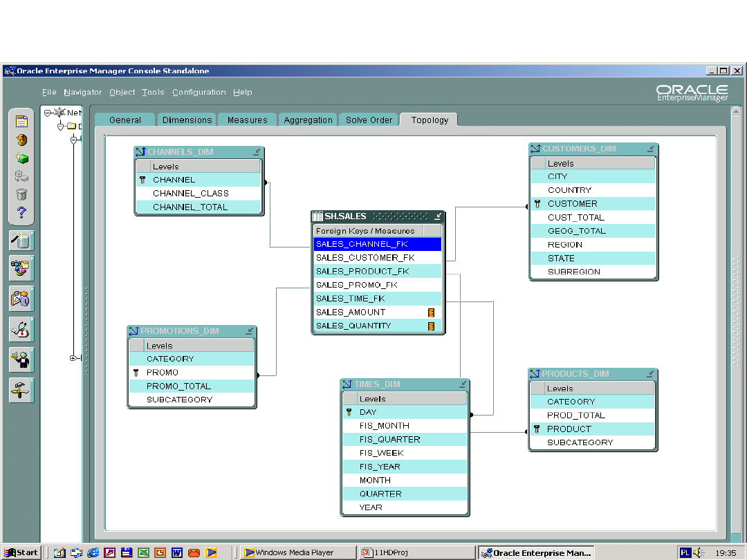Click the refresh arrow icon in sidebar
The height and width of the screenshot is (560, 747).
point(21,140)
